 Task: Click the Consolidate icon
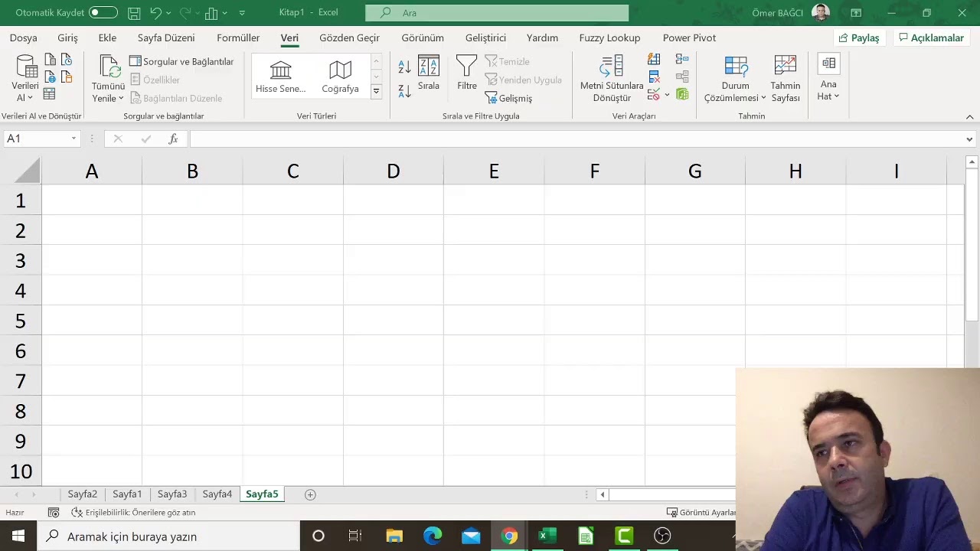(x=682, y=59)
